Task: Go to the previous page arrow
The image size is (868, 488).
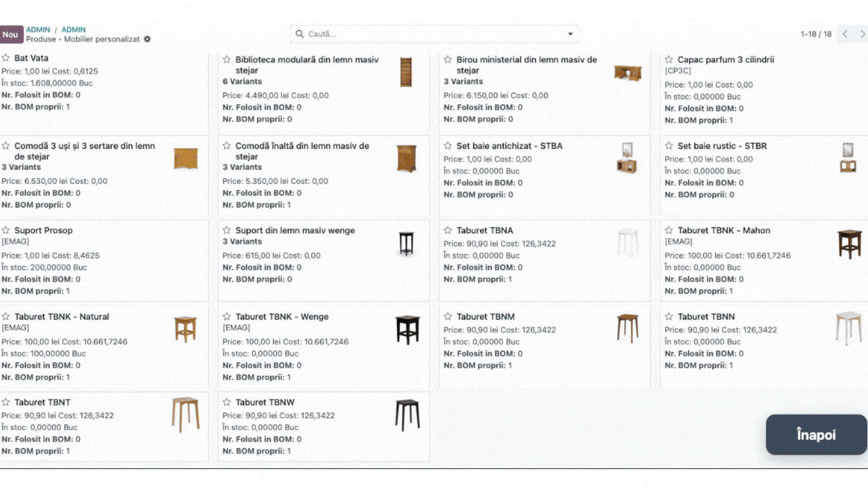Action: point(845,34)
